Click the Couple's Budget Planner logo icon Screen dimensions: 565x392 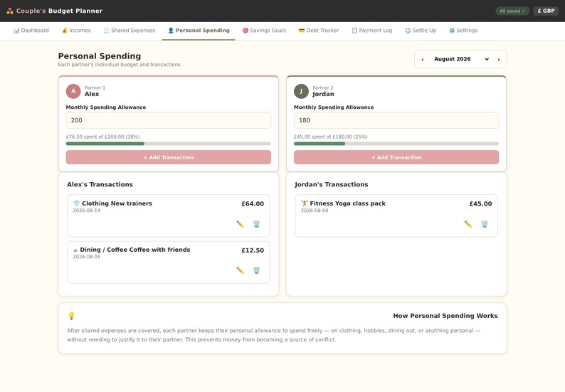pyautogui.click(x=10, y=11)
